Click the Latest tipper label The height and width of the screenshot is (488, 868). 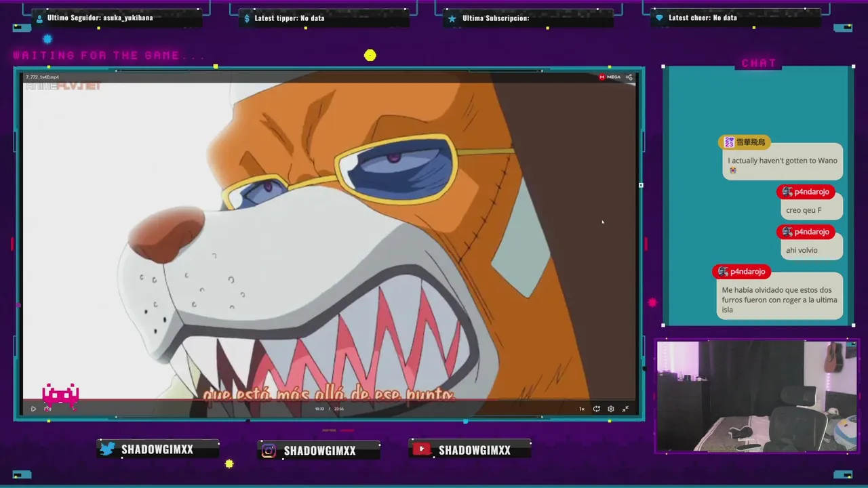(290, 18)
